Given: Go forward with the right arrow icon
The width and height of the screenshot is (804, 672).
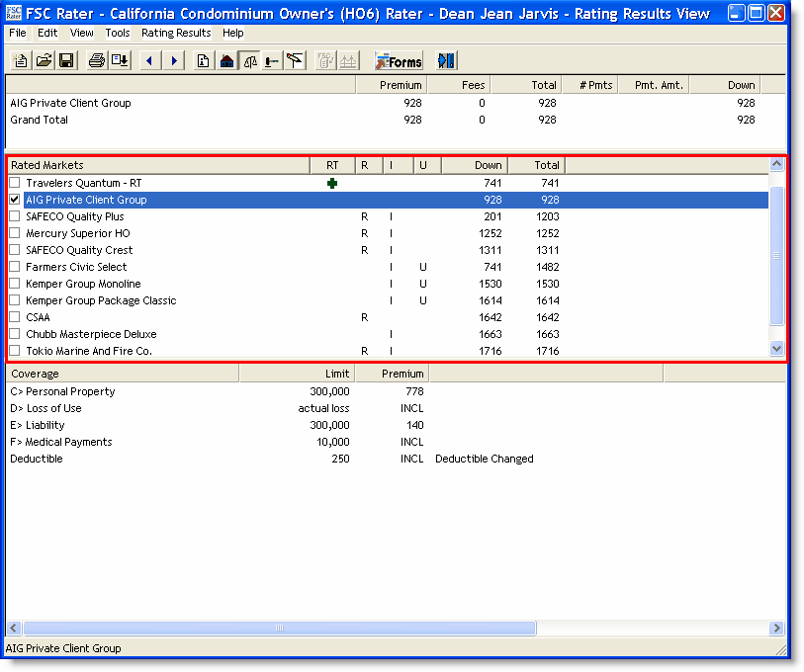Looking at the screenshot, I should point(174,61).
